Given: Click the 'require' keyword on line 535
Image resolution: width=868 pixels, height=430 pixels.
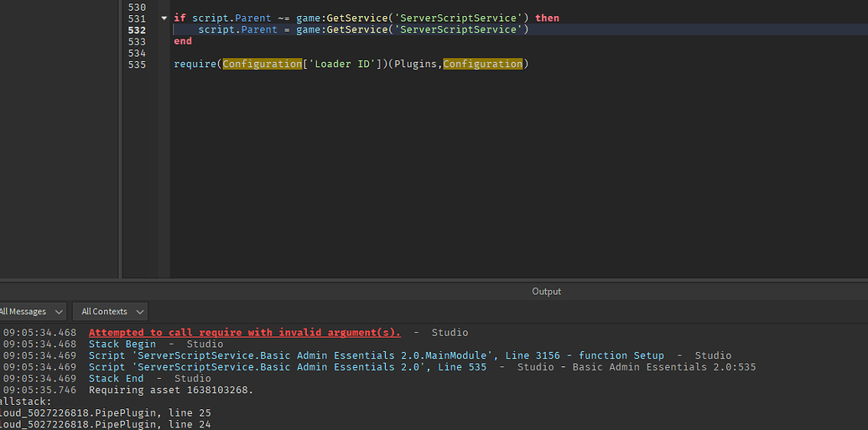Looking at the screenshot, I should pyautogui.click(x=195, y=65).
